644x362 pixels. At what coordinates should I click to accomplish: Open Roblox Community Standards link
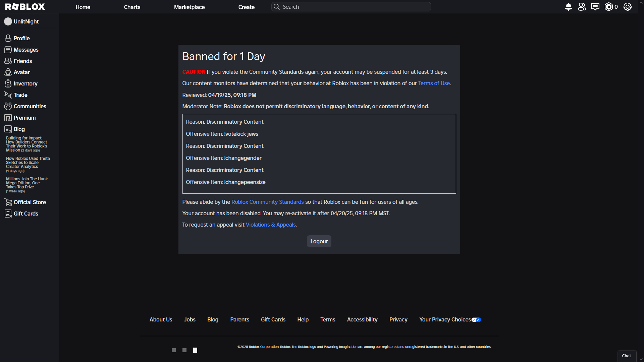tap(267, 202)
